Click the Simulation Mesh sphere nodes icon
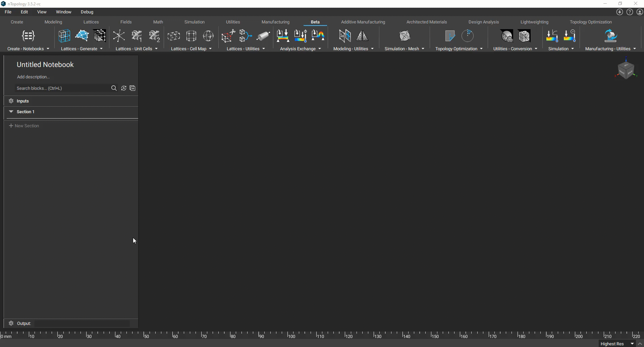This screenshot has height=347, width=644. [x=405, y=36]
